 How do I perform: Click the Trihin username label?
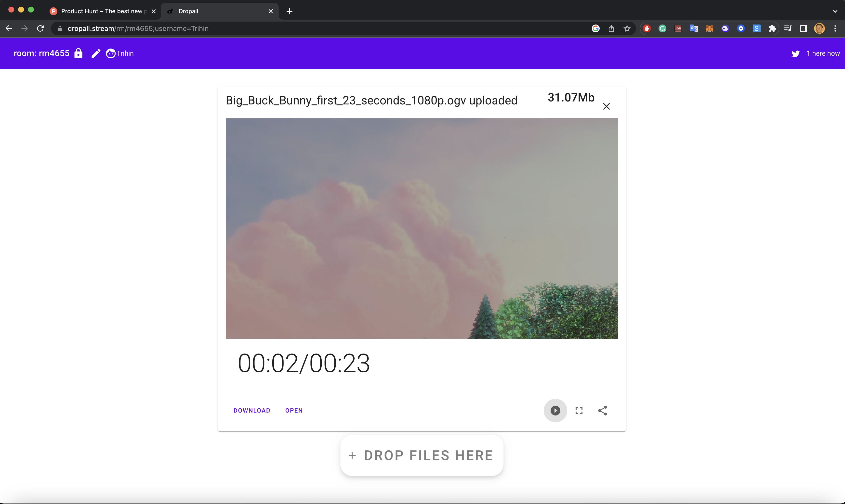click(x=125, y=53)
